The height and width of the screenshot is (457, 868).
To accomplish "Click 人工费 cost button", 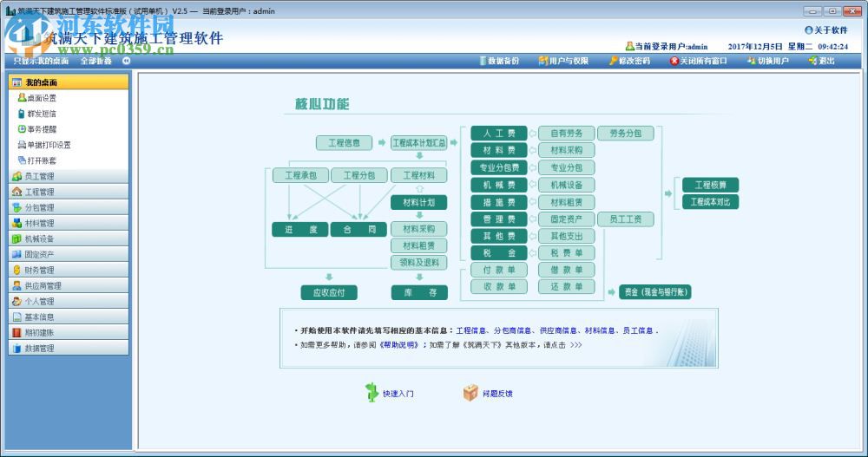I will click(499, 134).
